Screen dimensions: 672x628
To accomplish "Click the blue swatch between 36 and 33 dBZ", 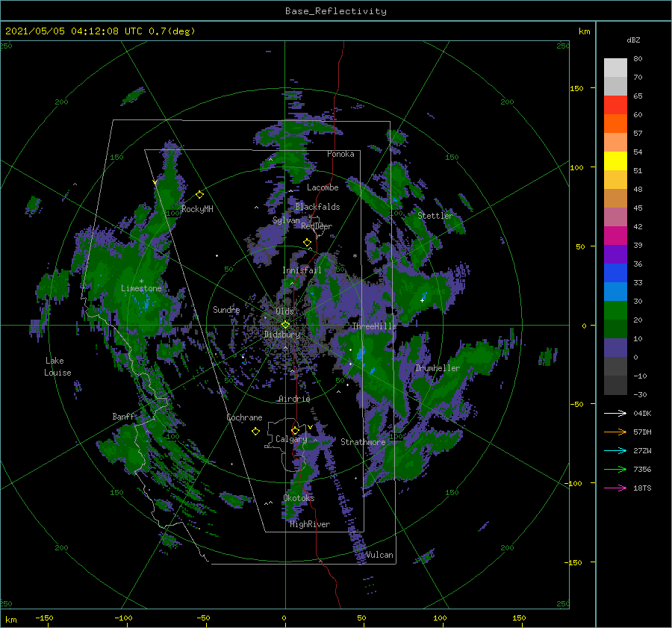I will [x=615, y=273].
